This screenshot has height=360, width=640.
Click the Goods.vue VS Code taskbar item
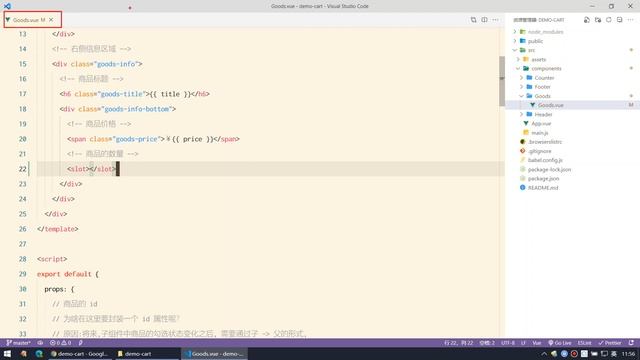(x=213, y=354)
